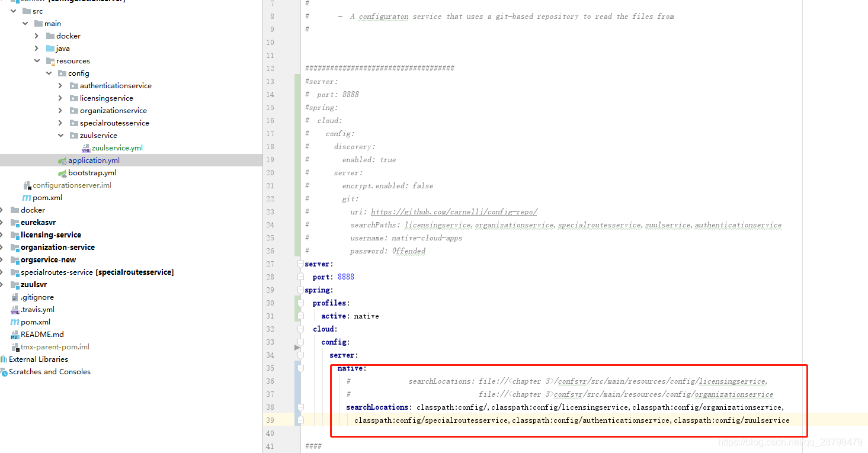868x453 pixels.
Task: Expand the licensingservice folder arrow
Action: click(60, 98)
